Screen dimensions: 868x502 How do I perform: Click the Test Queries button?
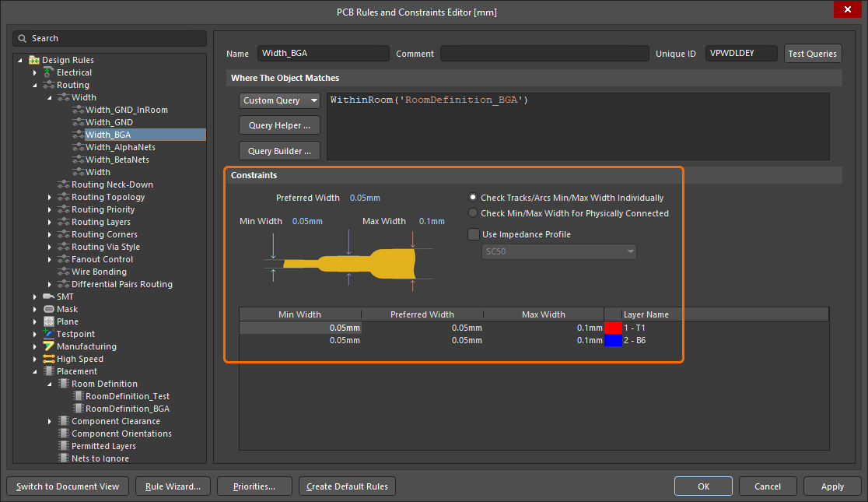pos(813,54)
